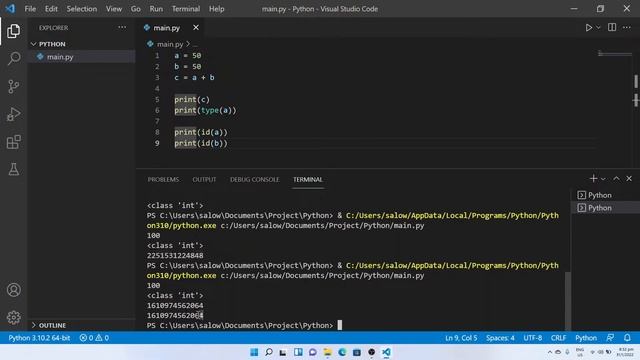
Task: Open the Run and Debug view
Action: point(13,114)
